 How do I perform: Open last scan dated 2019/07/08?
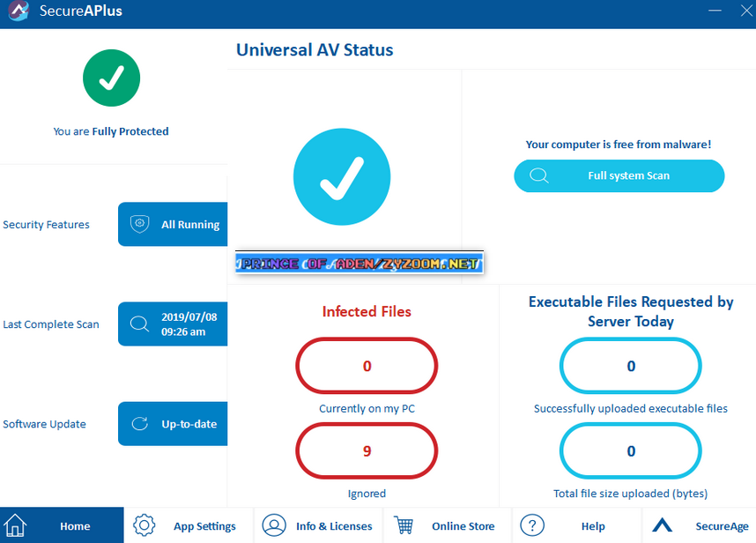click(173, 324)
